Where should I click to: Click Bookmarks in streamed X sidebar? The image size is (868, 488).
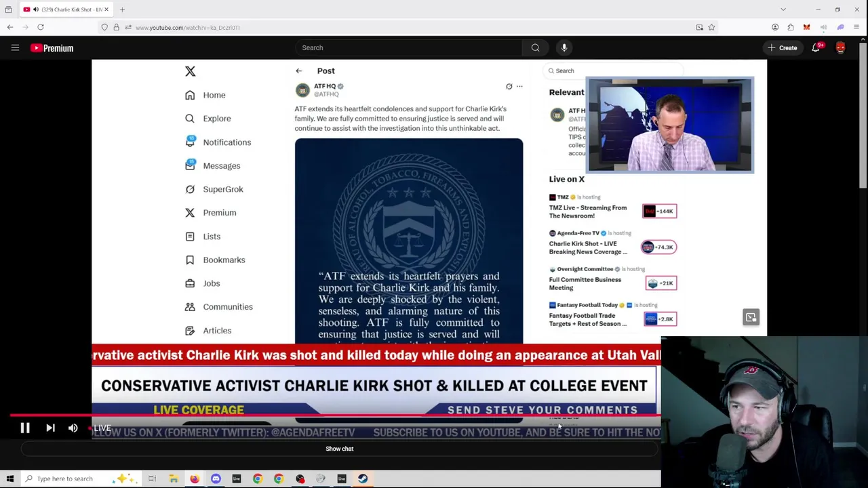(215, 260)
